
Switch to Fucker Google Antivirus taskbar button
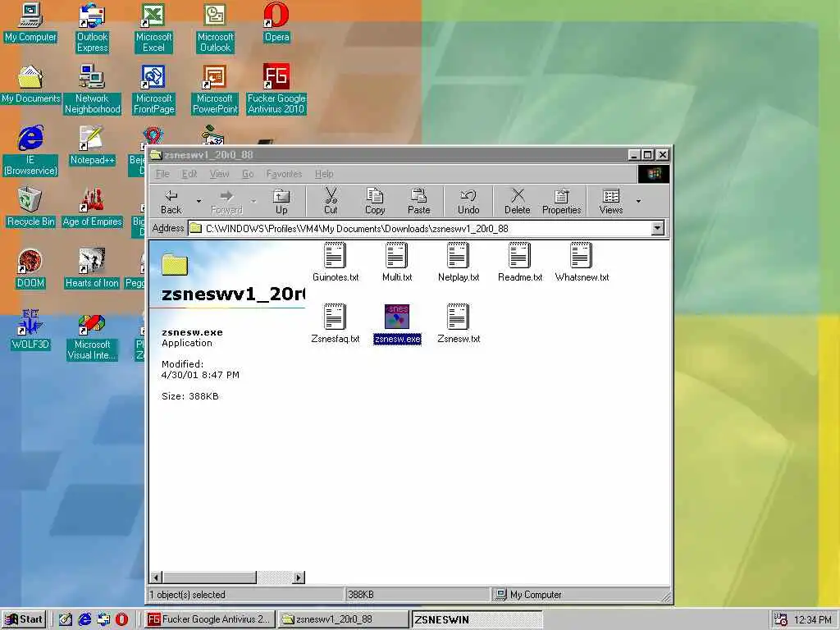tap(210, 619)
